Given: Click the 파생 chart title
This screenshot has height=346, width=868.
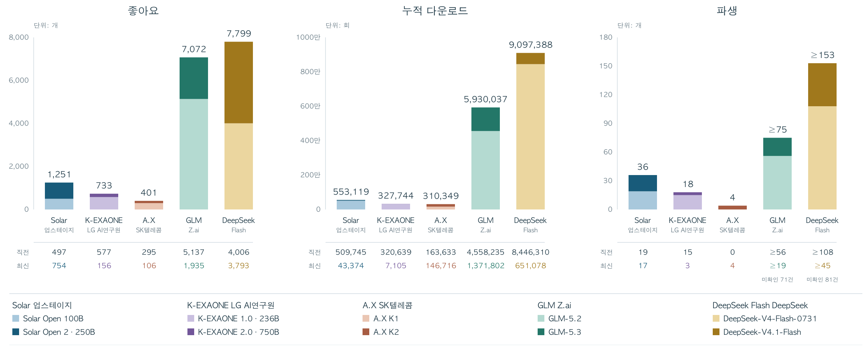Looking at the screenshot, I should point(727,10).
